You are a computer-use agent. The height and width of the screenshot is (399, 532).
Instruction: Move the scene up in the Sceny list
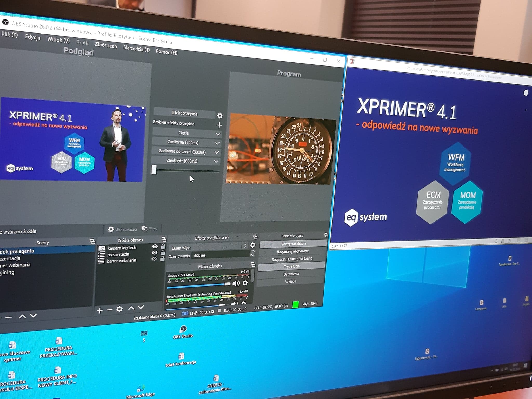coord(22,316)
